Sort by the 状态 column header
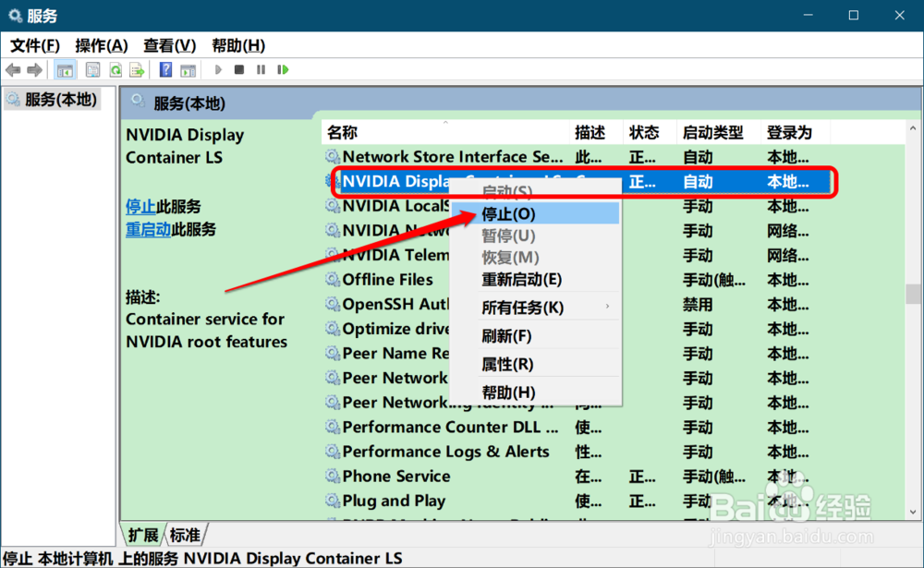The width and height of the screenshot is (924, 568). coord(650,133)
